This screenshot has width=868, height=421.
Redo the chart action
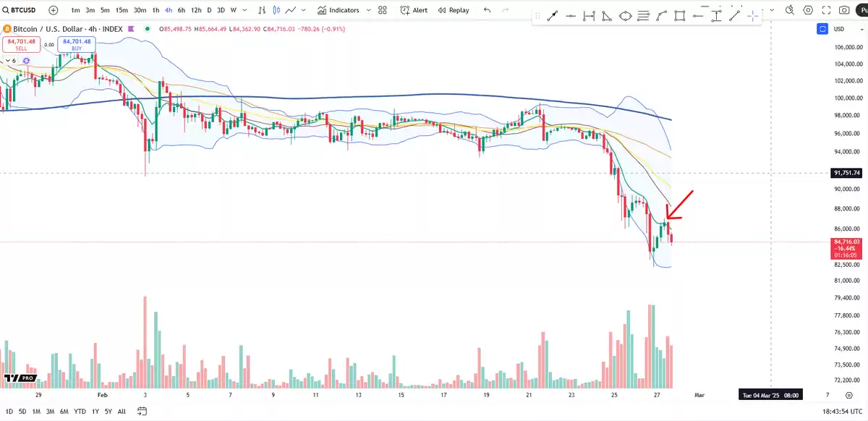(506, 10)
